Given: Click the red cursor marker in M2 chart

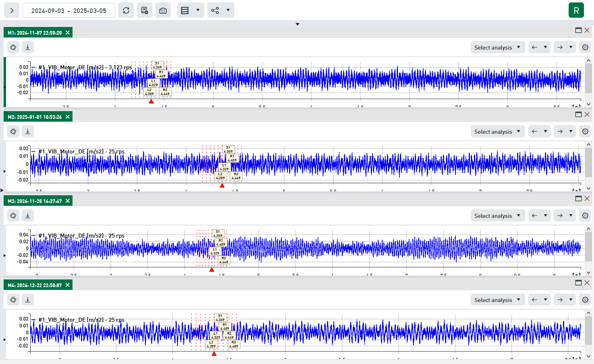Looking at the screenshot, I should 222,186.
